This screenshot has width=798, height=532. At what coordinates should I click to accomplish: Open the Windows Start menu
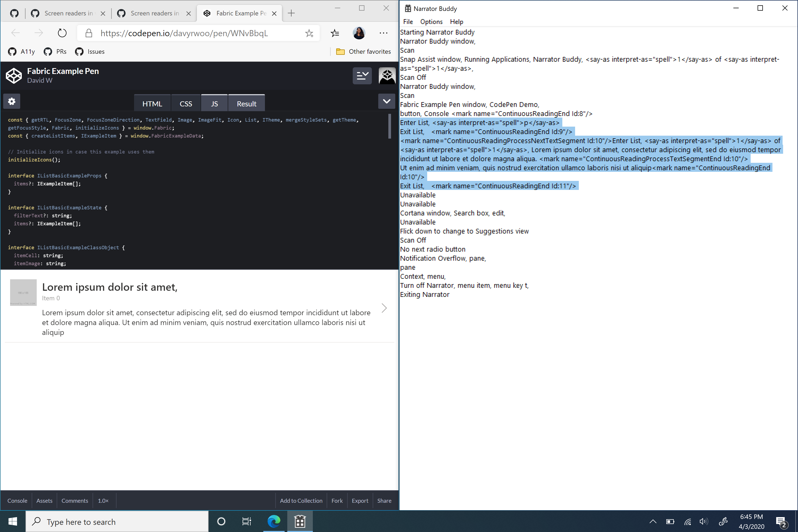[13, 521]
